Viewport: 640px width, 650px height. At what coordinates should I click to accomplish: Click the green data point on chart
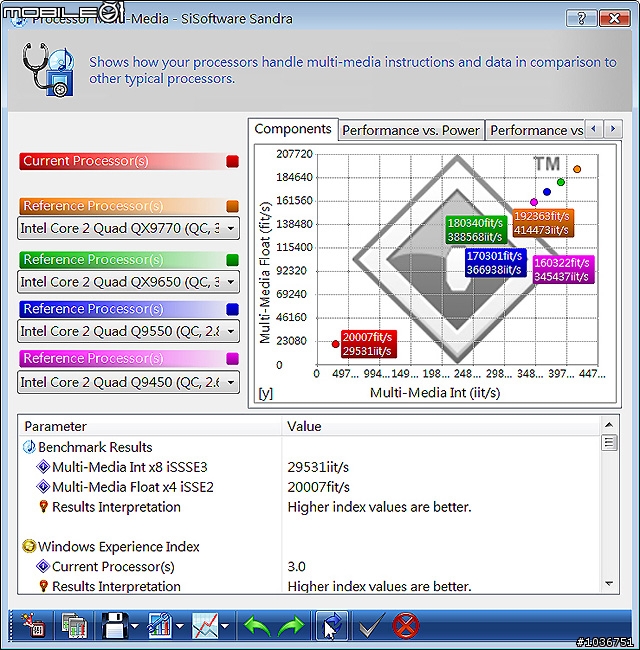pyautogui.click(x=561, y=182)
